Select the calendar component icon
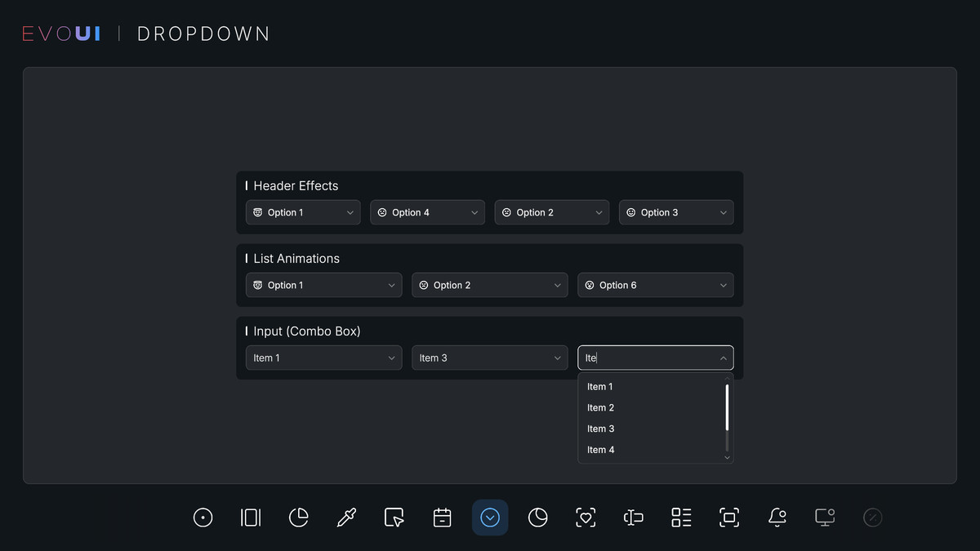 (x=442, y=517)
